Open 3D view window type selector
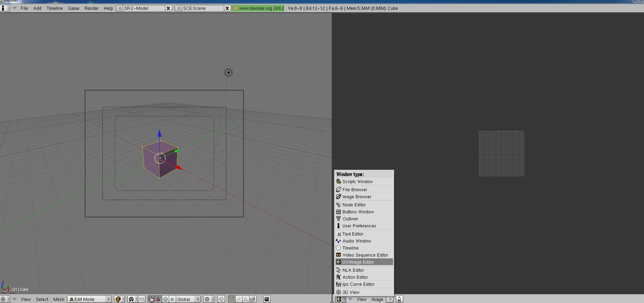644x303 pixels. click(x=5, y=299)
